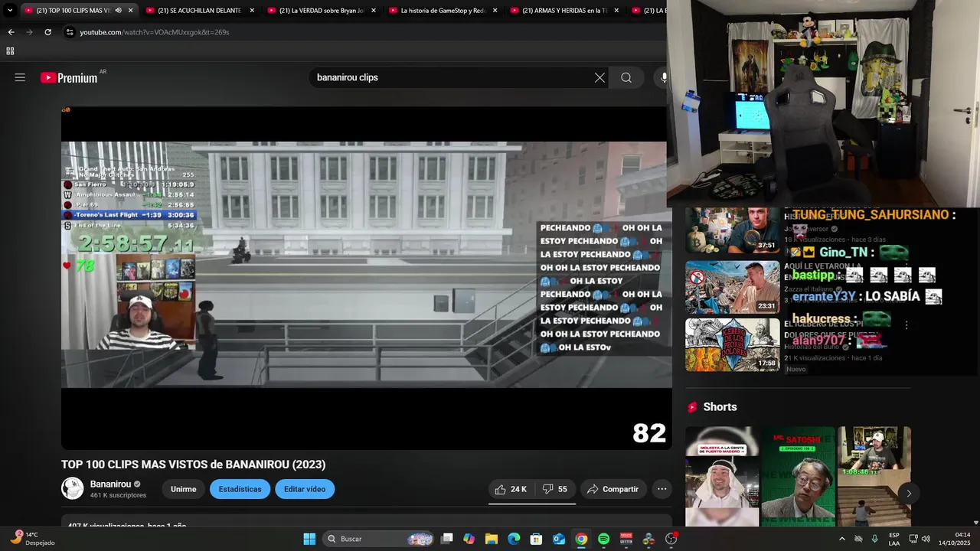Open Microsoft Edge from taskbar
The width and height of the screenshot is (980, 551).
514,539
